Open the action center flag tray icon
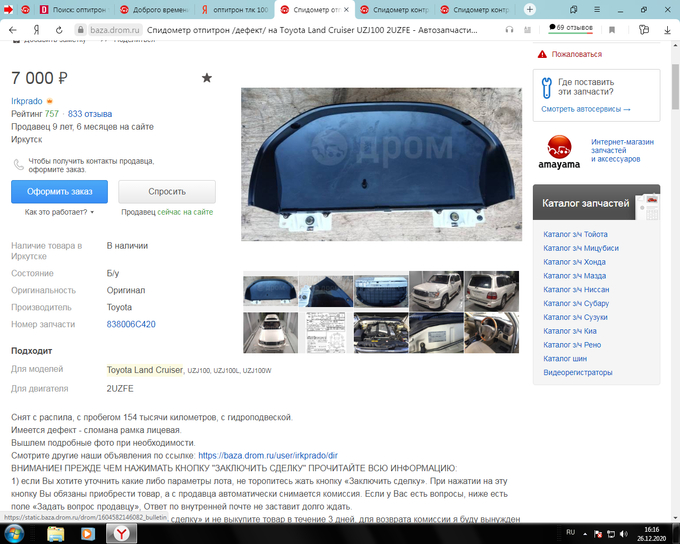The height and width of the screenshot is (544, 680). 598,534
